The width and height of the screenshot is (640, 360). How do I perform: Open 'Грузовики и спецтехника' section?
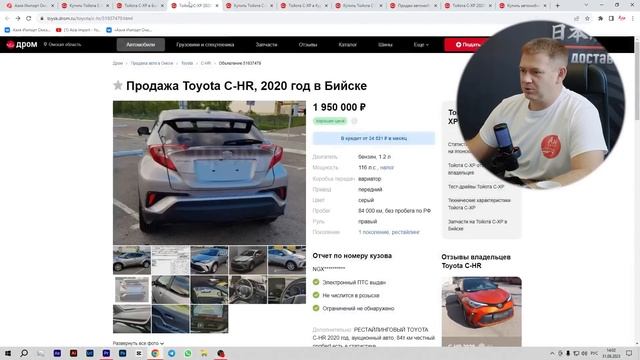pos(205,44)
